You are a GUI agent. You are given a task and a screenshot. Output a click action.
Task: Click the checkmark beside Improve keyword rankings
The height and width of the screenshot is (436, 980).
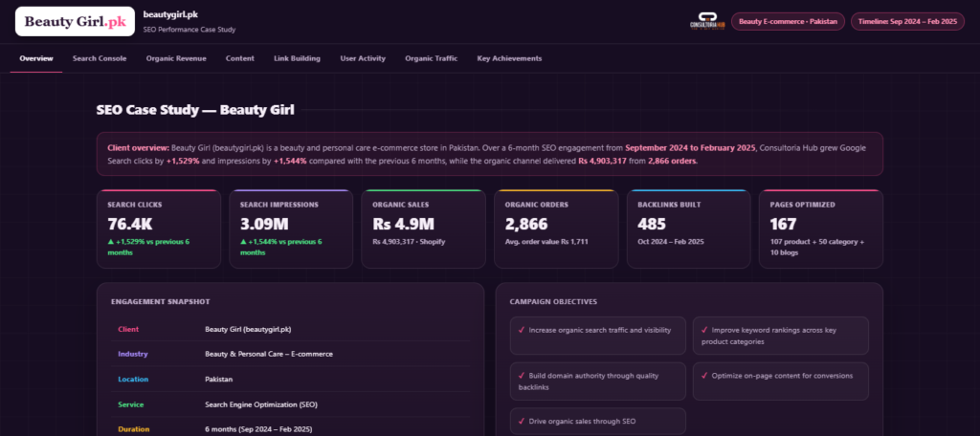tap(704, 330)
